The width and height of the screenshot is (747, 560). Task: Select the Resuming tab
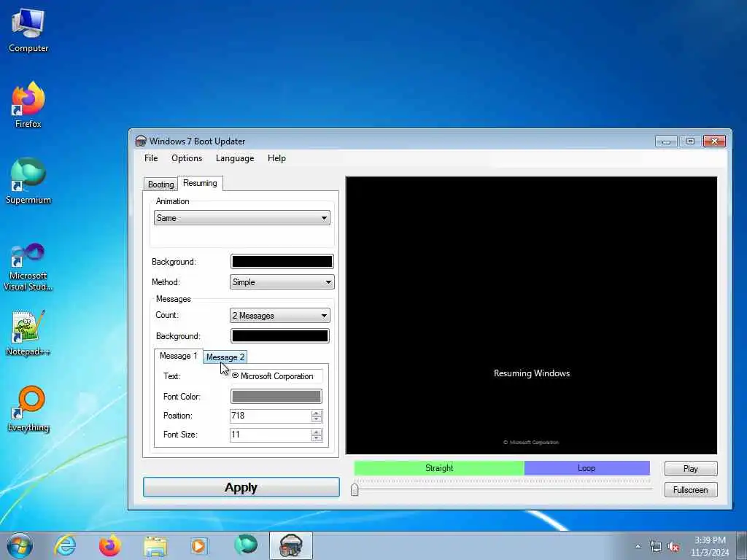click(x=200, y=183)
